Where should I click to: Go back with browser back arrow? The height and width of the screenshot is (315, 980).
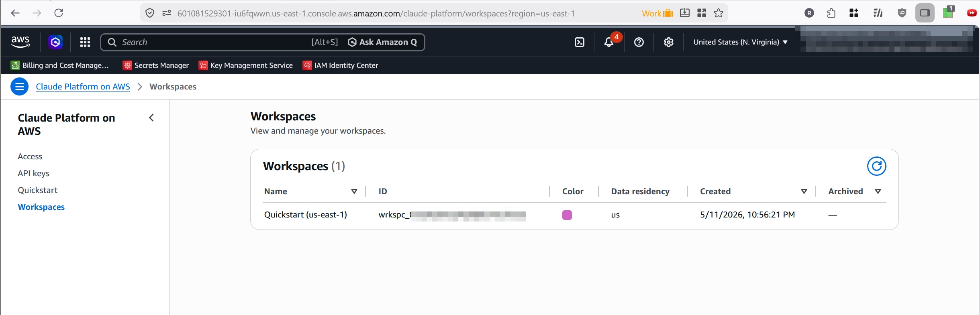[15, 13]
